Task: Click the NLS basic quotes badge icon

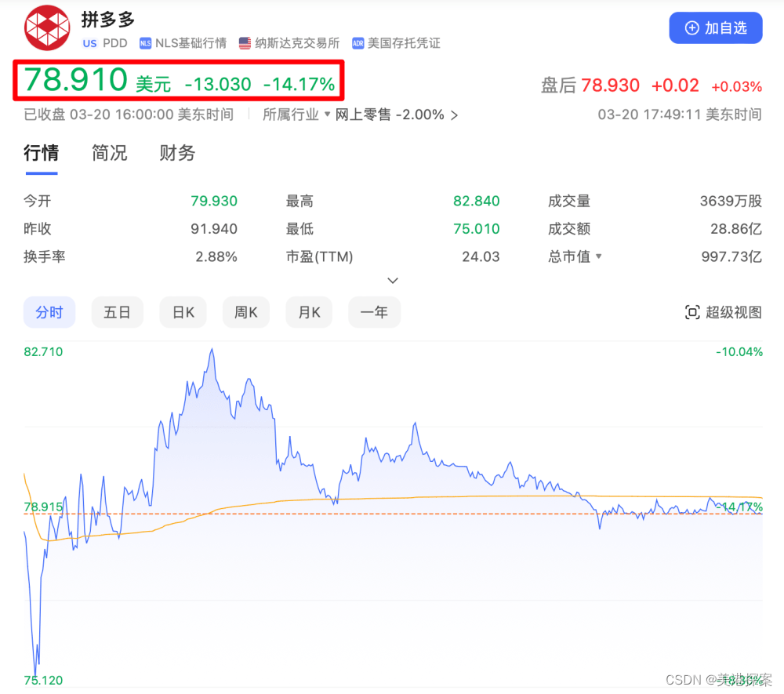Action: (x=145, y=43)
